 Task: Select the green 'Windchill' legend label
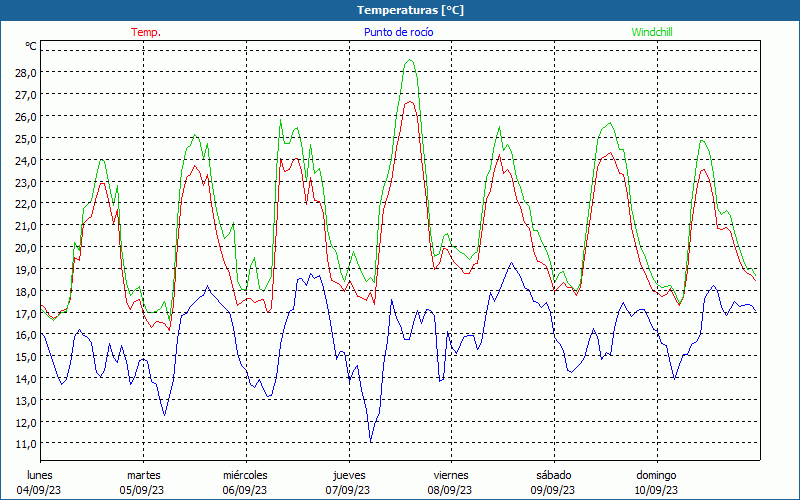pyautogui.click(x=652, y=32)
